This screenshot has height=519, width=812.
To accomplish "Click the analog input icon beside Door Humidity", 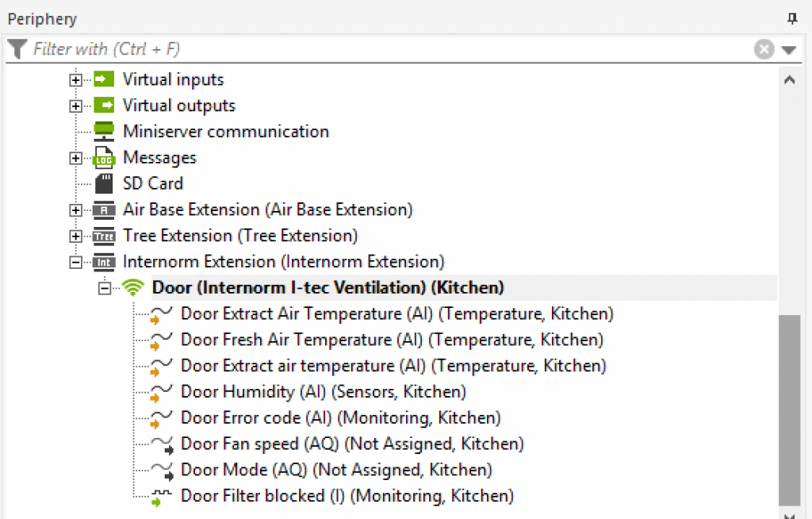I will pos(161,391).
